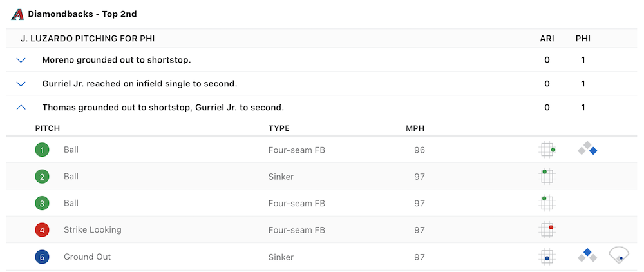Viewport: 644px width, 272px height.
Task: Collapse the Thomas grounded out play
Action: click(21, 108)
